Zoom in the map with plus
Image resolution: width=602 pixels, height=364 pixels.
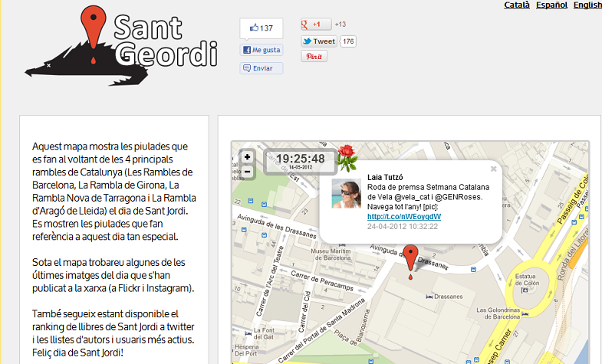[x=247, y=157]
